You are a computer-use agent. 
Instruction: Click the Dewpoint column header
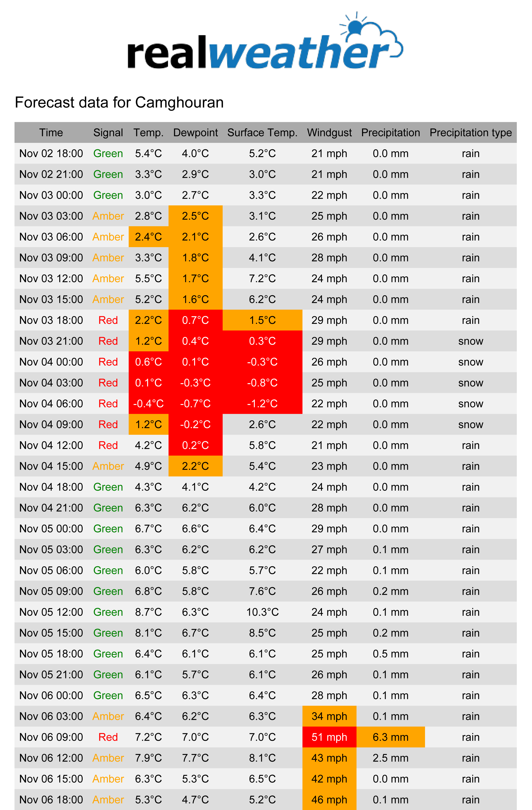(x=195, y=132)
